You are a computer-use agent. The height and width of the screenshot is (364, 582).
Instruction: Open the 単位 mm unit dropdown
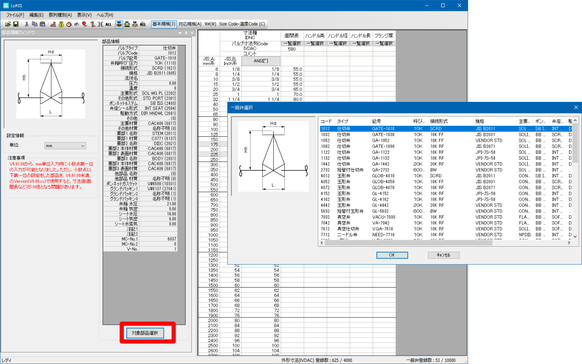pos(65,146)
